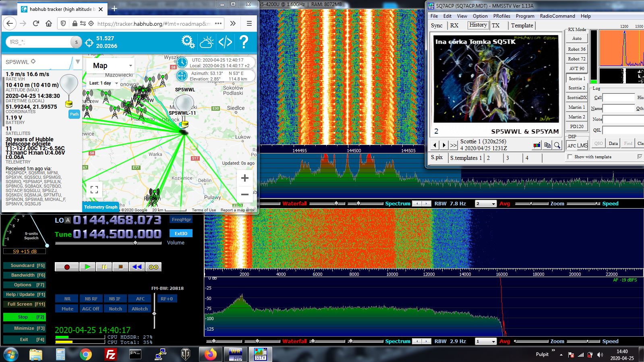Toggle AFC button in HDSDR
The width and height of the screenshot is (644, 362).
click(140, 299)
